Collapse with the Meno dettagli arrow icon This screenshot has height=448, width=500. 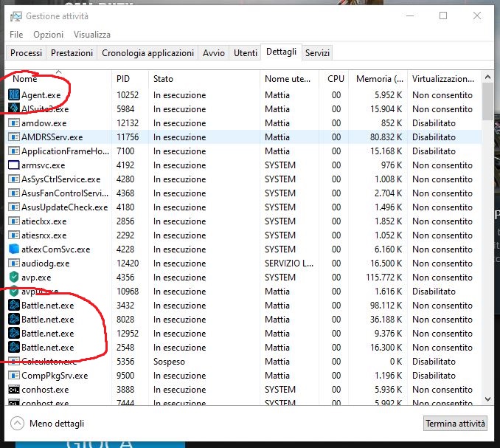(17, 424)
